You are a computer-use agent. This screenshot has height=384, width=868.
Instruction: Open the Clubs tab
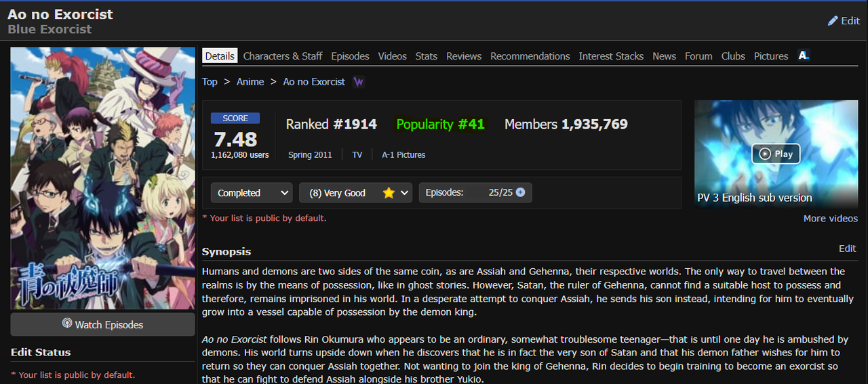(733, 56)
